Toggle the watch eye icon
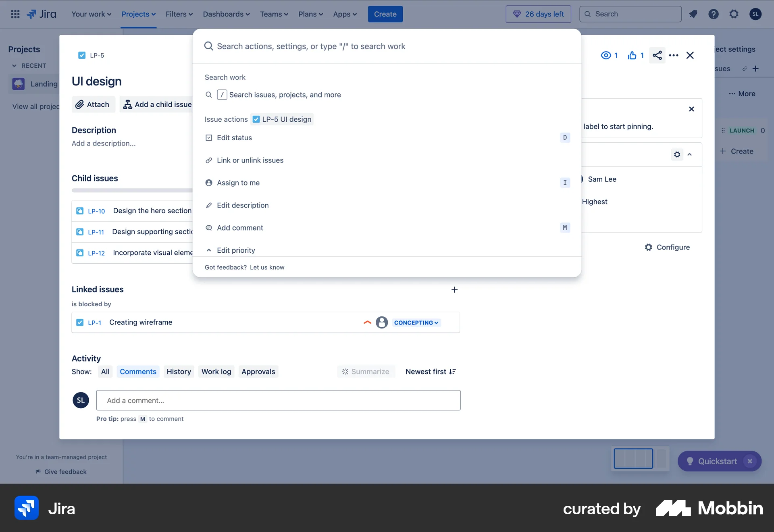The width and height of the screenshot is (774, 532). (605, 55)
